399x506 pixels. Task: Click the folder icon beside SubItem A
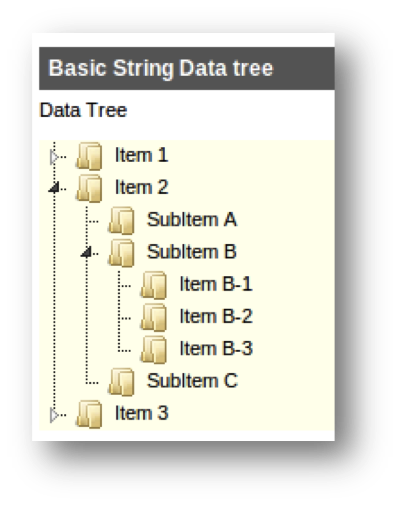[x=122, y=220]
